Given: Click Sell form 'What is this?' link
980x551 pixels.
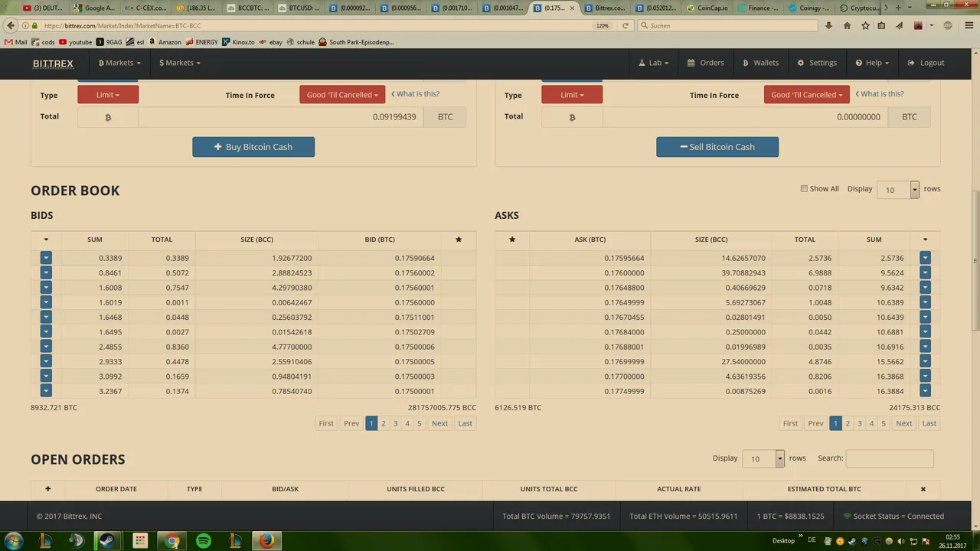Looking at the screenshot, I should click(880, 93).
